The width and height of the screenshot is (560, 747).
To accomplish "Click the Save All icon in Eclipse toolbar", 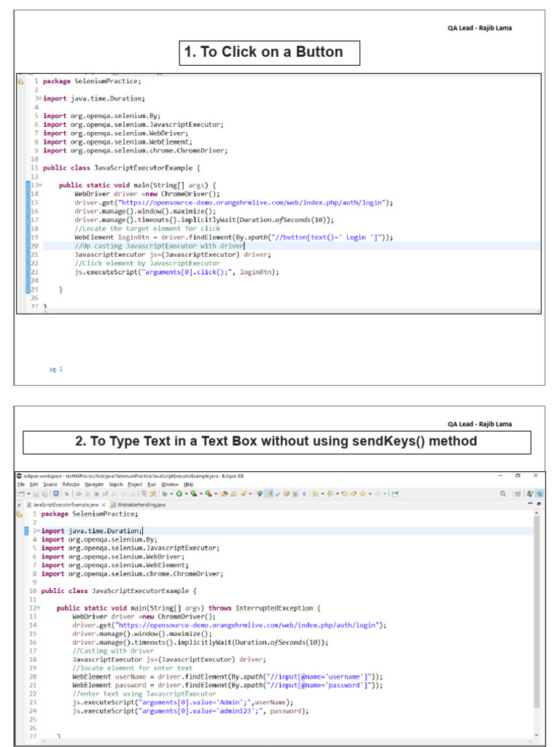I will point(44,494).
